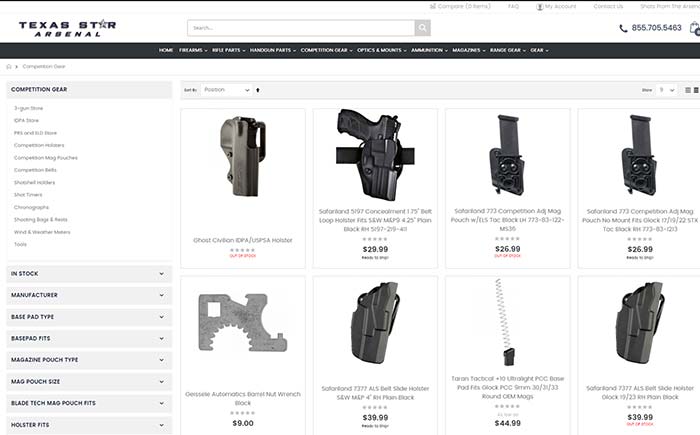
Task: Click Safariland 773 No Mount Glock title
Action: pyautogui.click(x=640, y=220)
